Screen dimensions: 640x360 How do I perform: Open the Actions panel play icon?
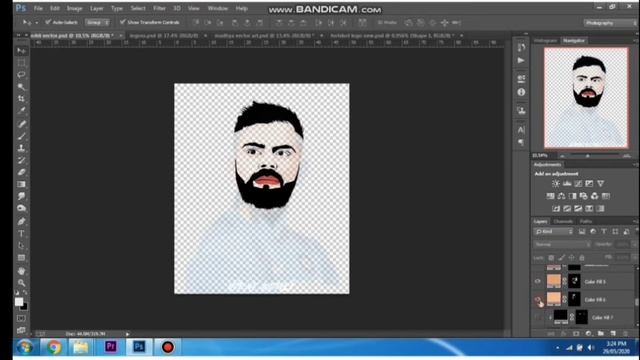[521, 60]
